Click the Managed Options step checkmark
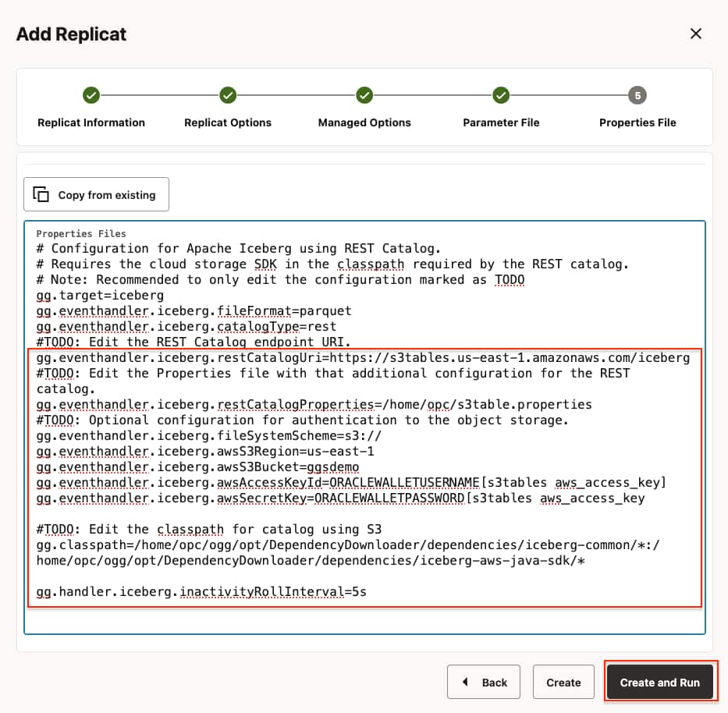 pos(364,95)
